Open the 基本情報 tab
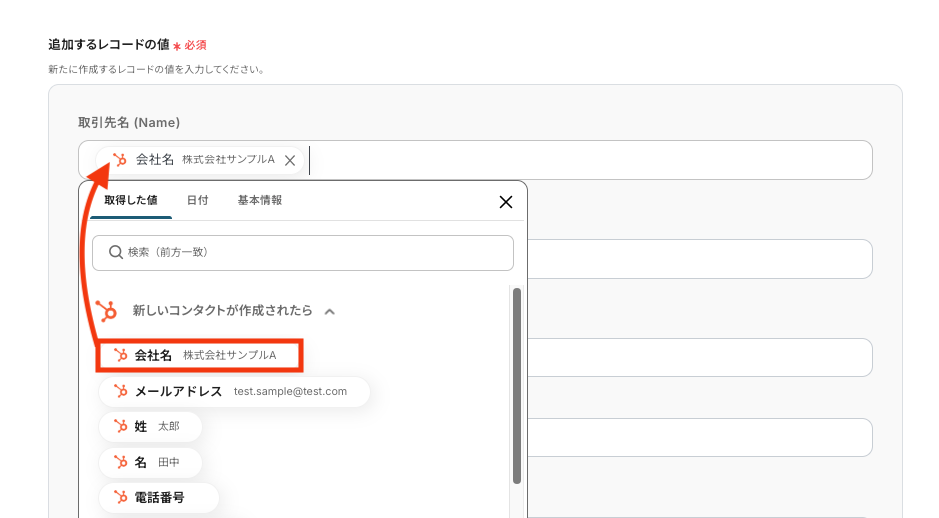The image size is (939, 518). 259,200
